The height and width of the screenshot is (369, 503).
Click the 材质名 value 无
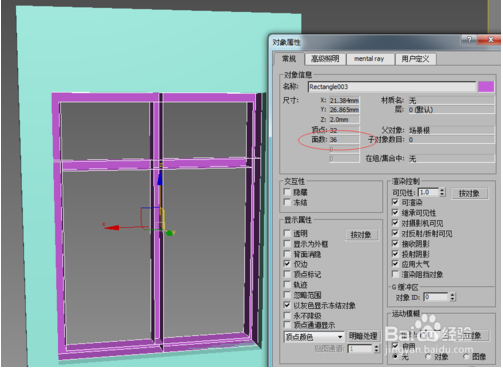coord(451,100)
